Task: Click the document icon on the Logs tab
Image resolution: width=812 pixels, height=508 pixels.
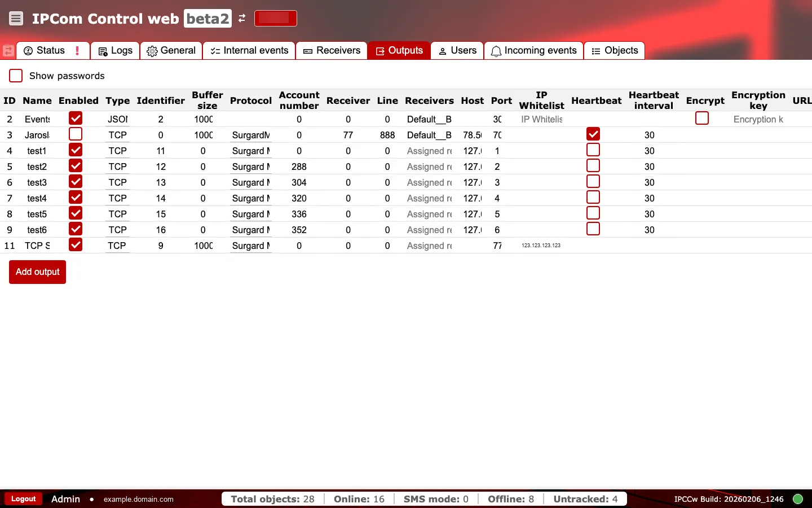Action: click(103, 50)
